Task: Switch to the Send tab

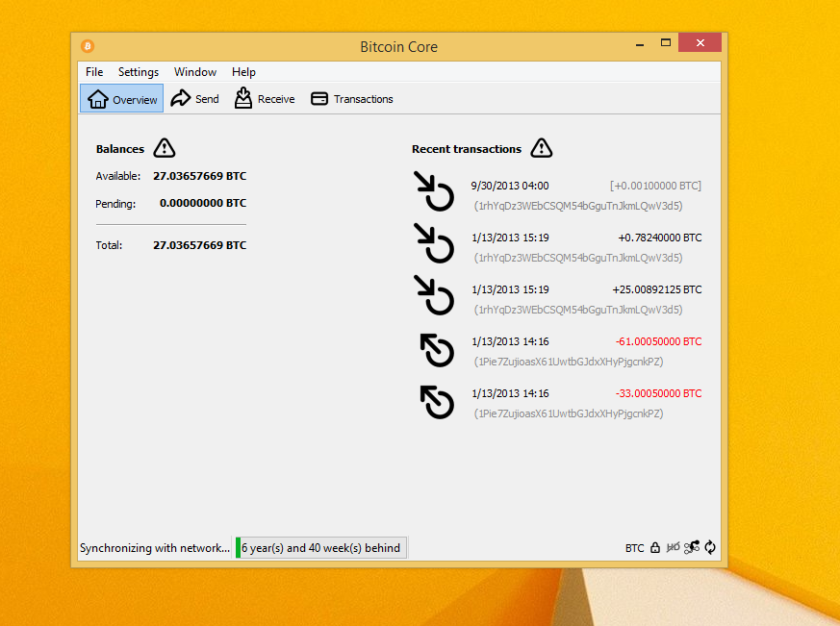Action: click(195, 98)
